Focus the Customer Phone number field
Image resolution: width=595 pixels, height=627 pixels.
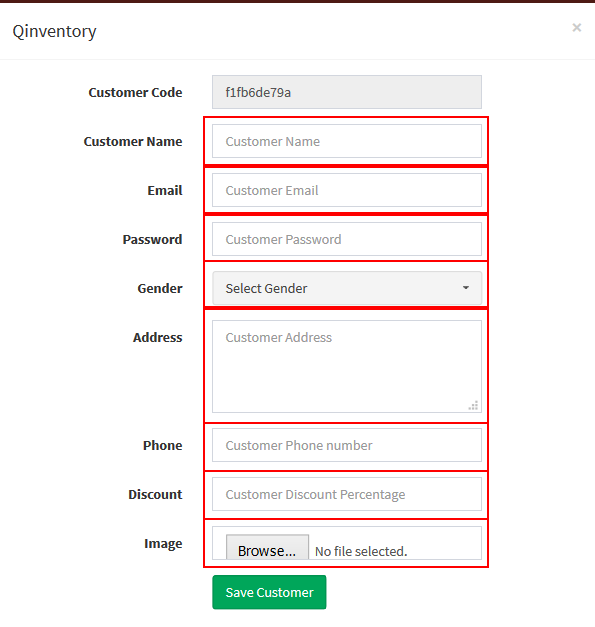[x=347, y=445]
